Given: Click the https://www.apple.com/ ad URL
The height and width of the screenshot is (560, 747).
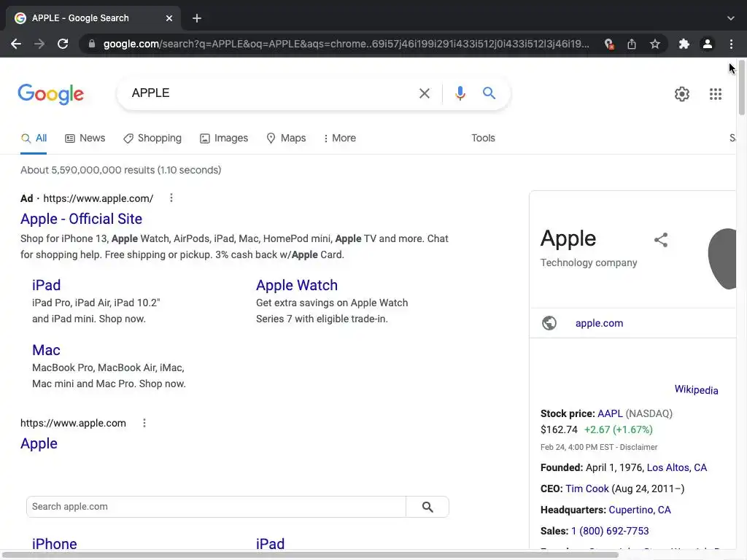Looking at the screenshot, I should click(x=98, y=198).
